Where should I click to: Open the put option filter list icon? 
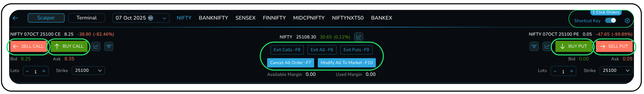(534, 46)
